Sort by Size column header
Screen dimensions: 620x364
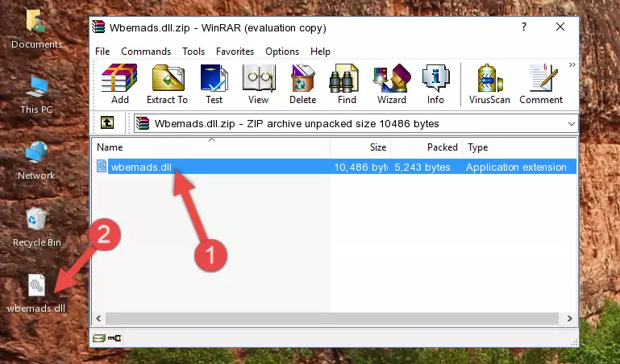point(360,147)
